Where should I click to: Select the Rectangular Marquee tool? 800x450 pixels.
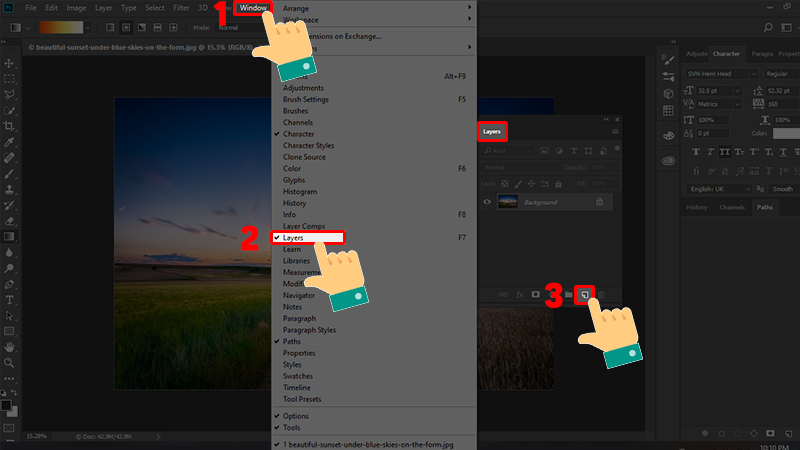9,79
